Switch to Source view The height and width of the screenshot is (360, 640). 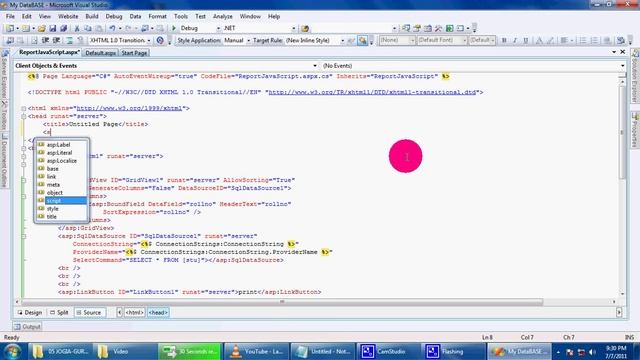point(89,313)
